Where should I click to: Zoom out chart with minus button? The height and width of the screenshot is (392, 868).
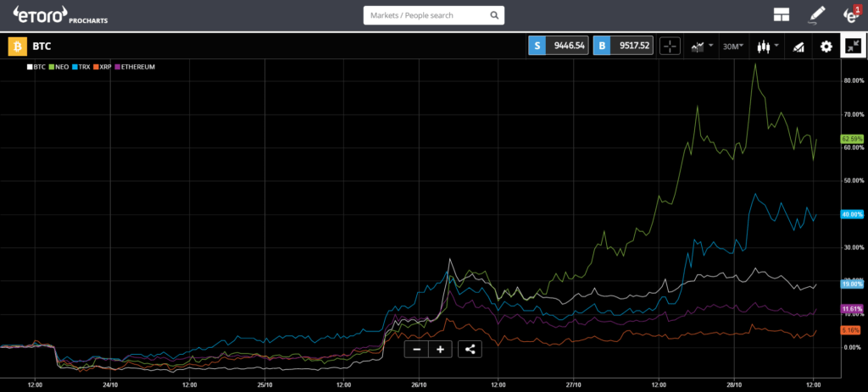[416, 349]
